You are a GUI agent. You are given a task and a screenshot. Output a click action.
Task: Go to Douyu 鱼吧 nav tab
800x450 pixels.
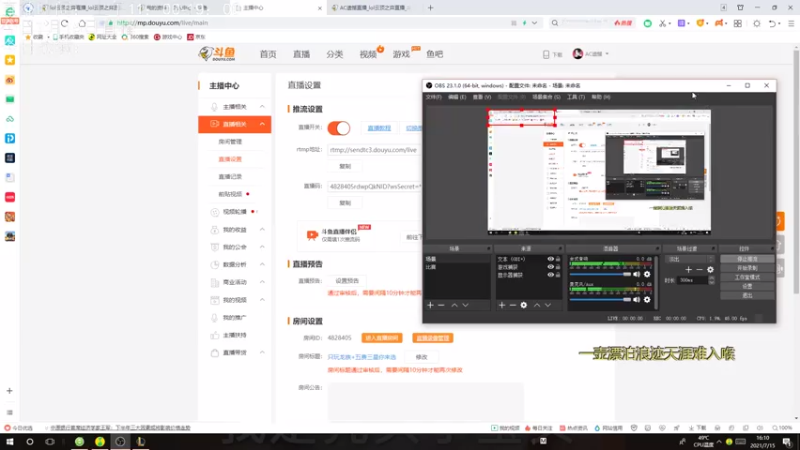(435, 54)
